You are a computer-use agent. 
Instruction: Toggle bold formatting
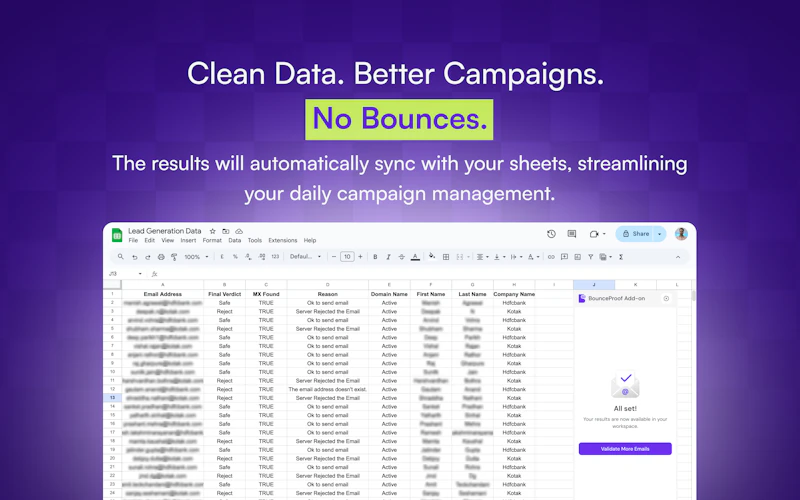pos(375,257)
